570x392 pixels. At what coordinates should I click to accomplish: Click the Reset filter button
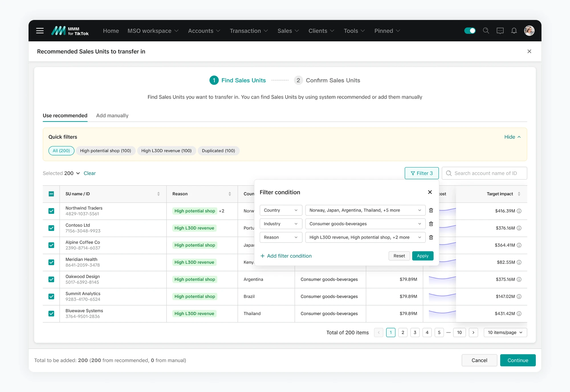[x=399, y=256]
